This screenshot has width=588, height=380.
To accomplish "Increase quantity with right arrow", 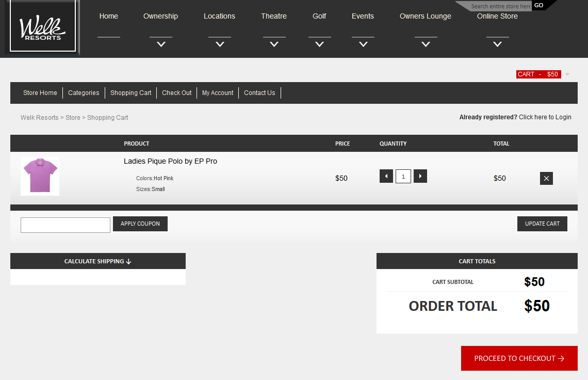I will [420, 177].
